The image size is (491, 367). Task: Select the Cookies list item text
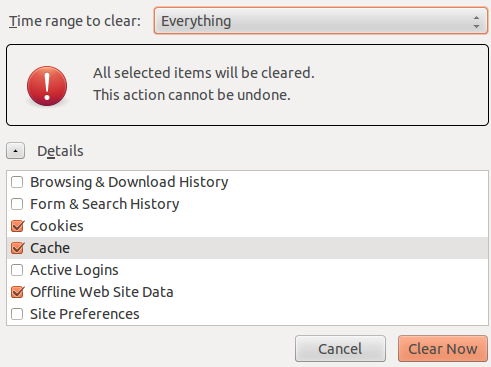[57, 226]
